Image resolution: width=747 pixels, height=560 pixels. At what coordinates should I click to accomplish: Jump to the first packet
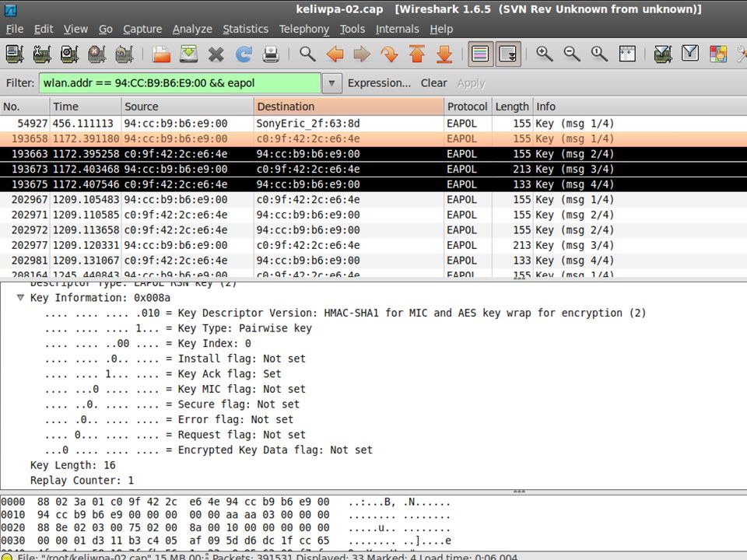pos(417,54)
